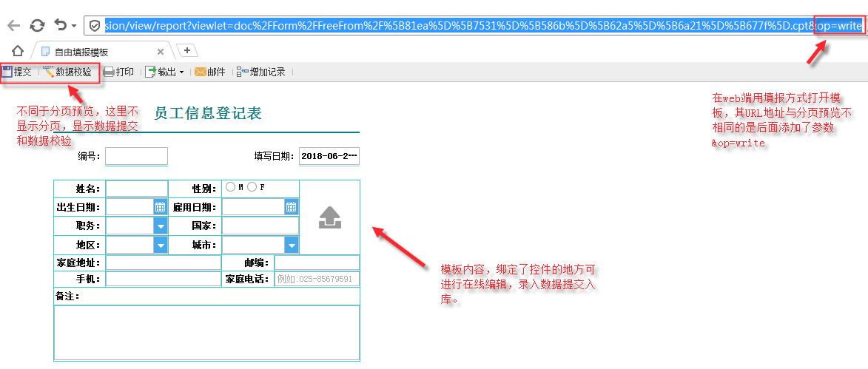Focus the 编号 number field
Viewport: 868px width, 369px height.
coord(136,157)
